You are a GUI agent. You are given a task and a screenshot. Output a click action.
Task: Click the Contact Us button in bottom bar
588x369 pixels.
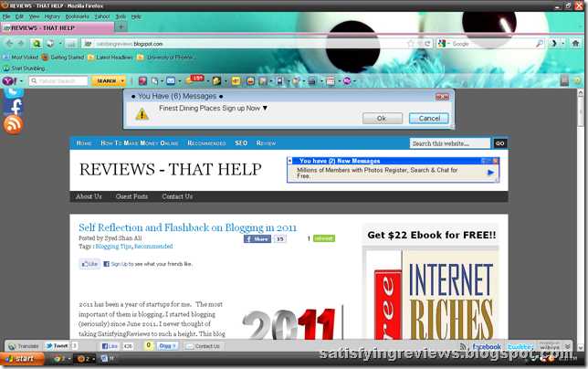tap(203, 346)
